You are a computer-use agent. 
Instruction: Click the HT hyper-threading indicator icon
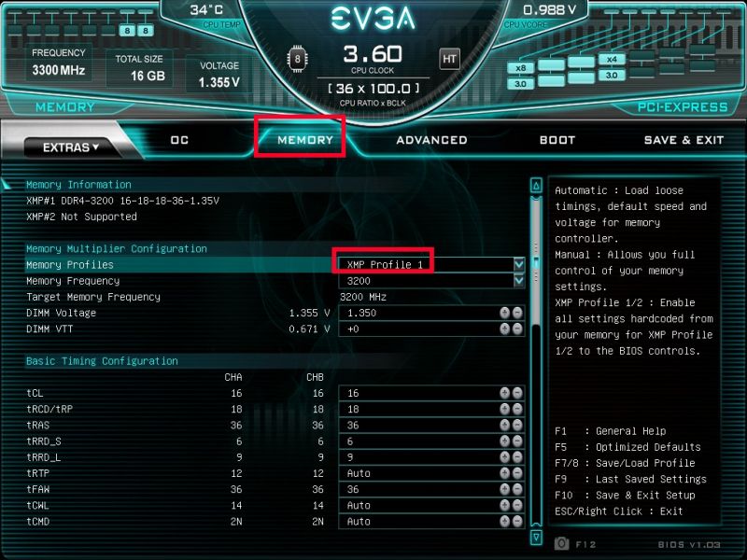(449, 59)
